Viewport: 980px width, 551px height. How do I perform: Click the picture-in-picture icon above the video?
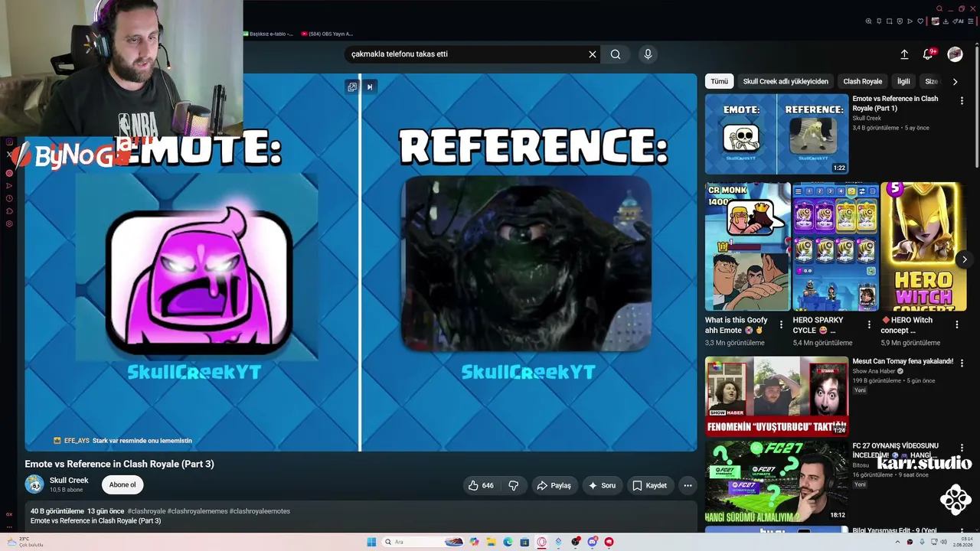click(x=352, y=87)
